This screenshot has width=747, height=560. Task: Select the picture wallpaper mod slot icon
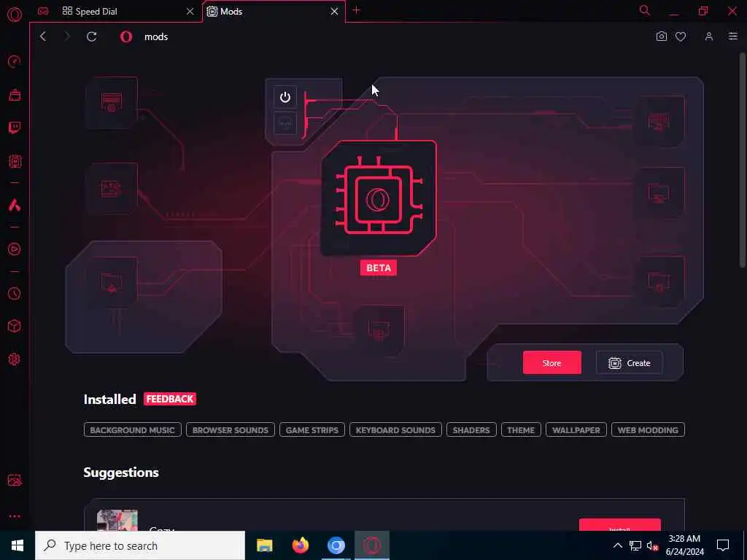(112, 189)
